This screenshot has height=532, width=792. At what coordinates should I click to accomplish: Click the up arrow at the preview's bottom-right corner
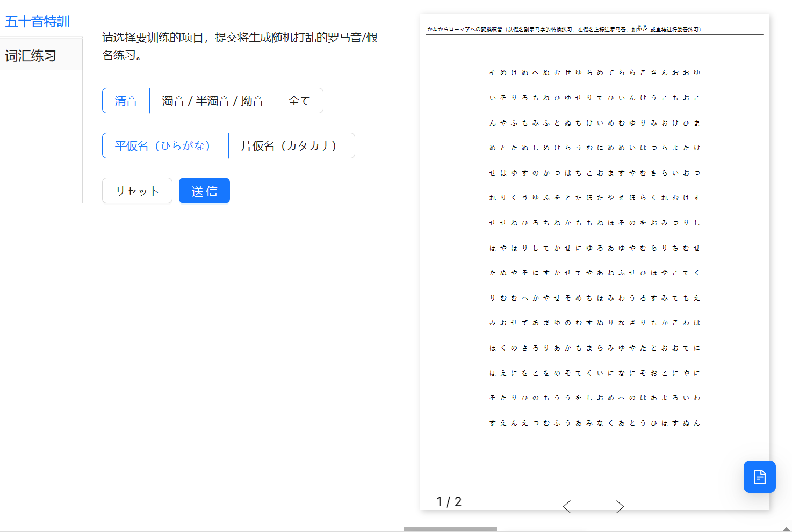[787, 529]
